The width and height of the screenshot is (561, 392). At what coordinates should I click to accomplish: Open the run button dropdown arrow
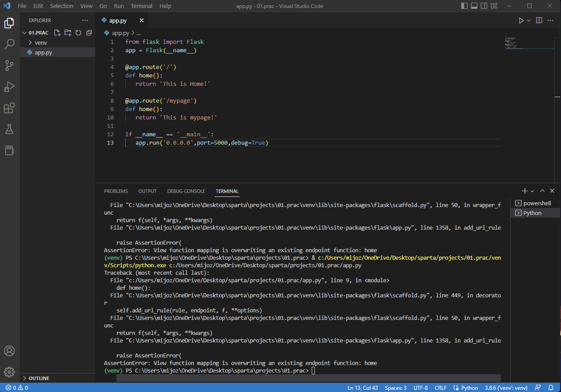pyautogui.click(x=529, y=20)
